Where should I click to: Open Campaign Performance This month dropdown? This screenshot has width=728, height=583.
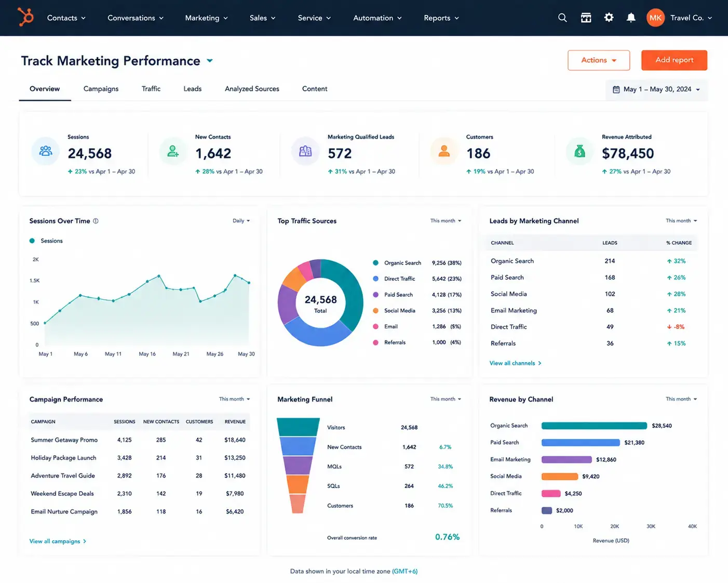[234, 399]
